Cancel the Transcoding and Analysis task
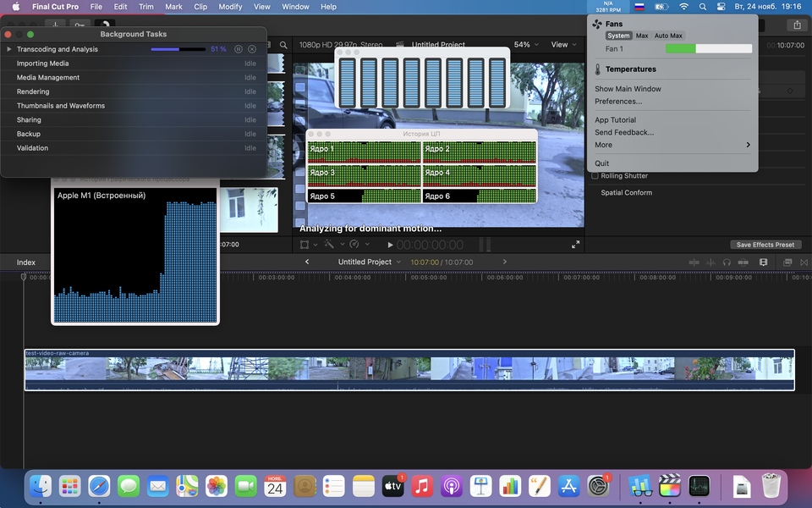Viewport: 812px width, 508px height. pyautogui.click(x=252, y=49)
